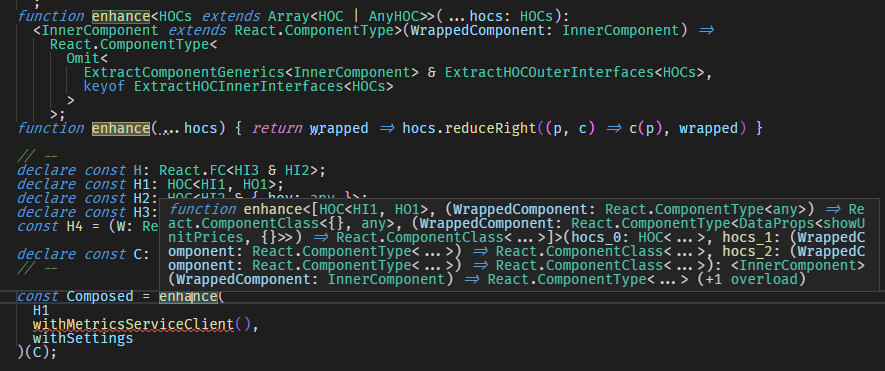Click hocs_2 in the hover tooltip
Screen dimensions: 885x371
coord(748,251)
